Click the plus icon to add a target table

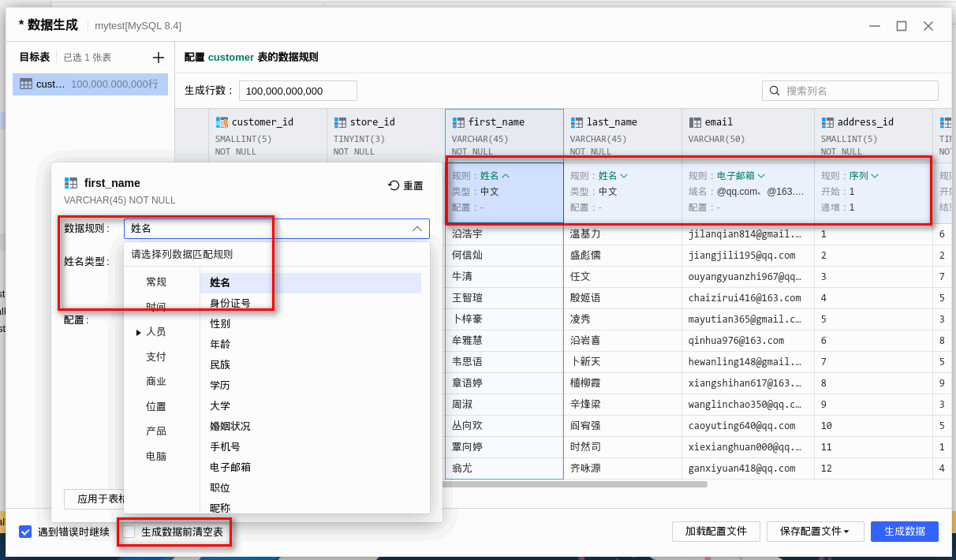pos(158,57)
